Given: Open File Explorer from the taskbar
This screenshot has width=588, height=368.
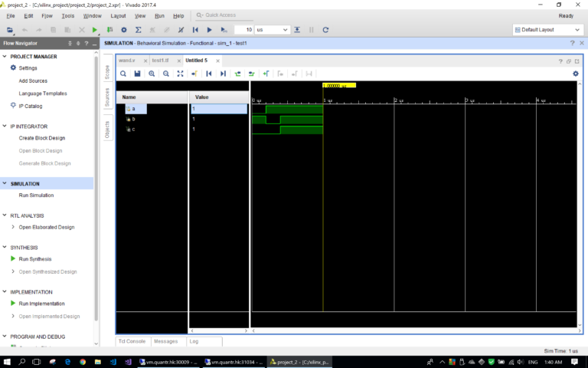Looking at the screenshot, I should point(97,362).
